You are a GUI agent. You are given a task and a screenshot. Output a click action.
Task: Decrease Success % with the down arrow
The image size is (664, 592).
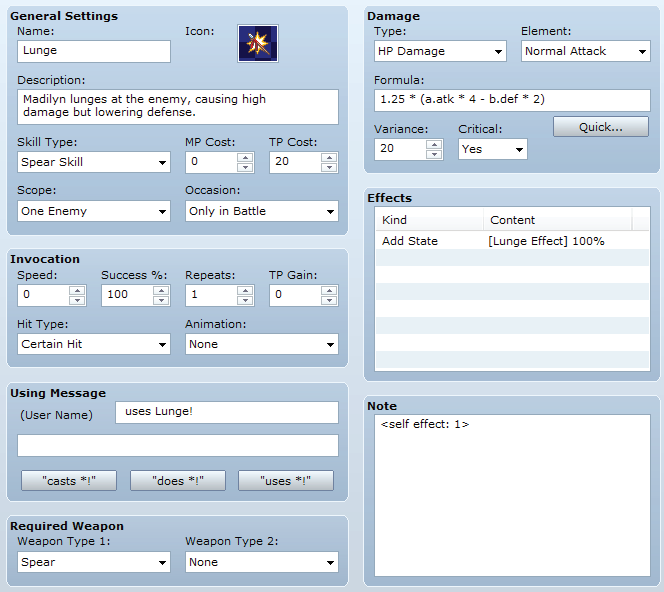coord(161,300)
